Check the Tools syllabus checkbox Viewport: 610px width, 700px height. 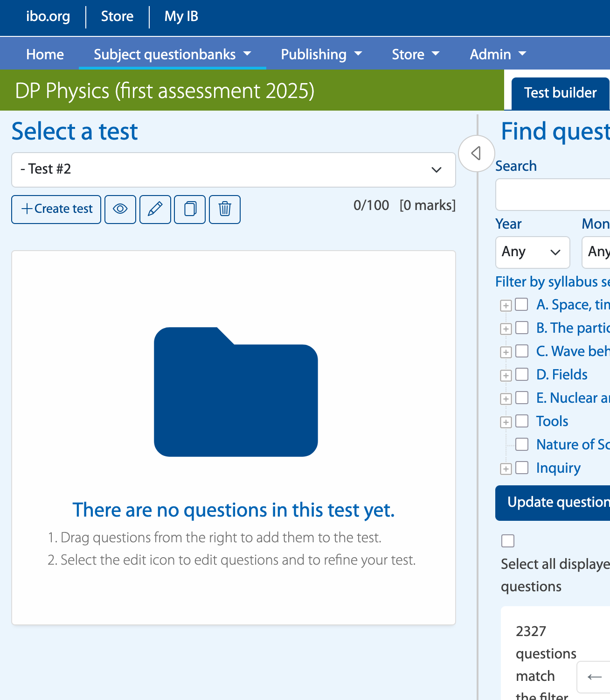[x=522, y=421]
